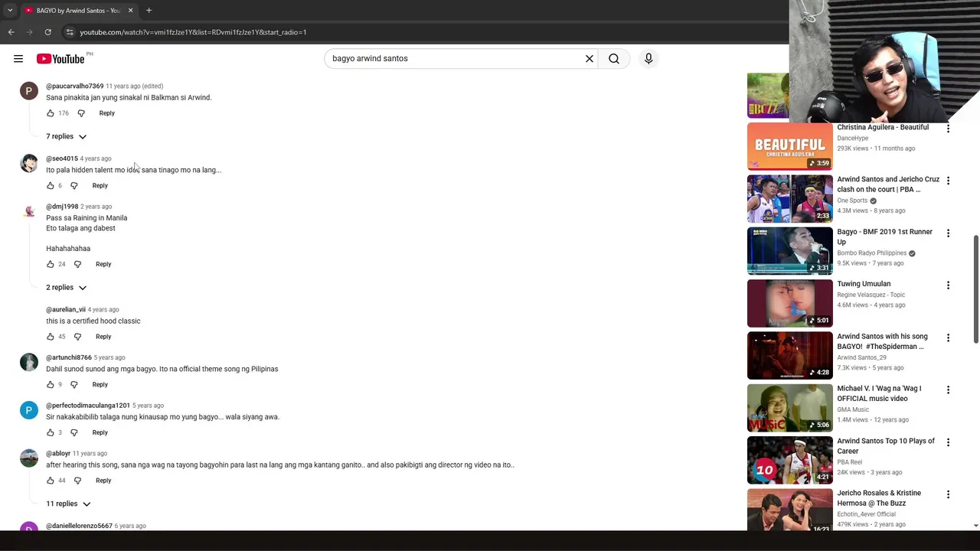Play the Michael V. 'Wag na 'Wag thumbnail
This screenshot has height=551, width=980.
[x=789, y=408]
